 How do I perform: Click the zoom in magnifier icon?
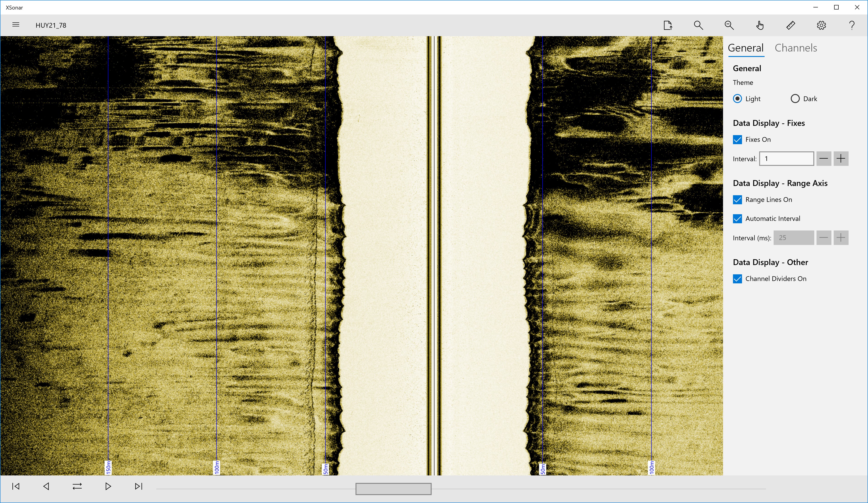698,25
